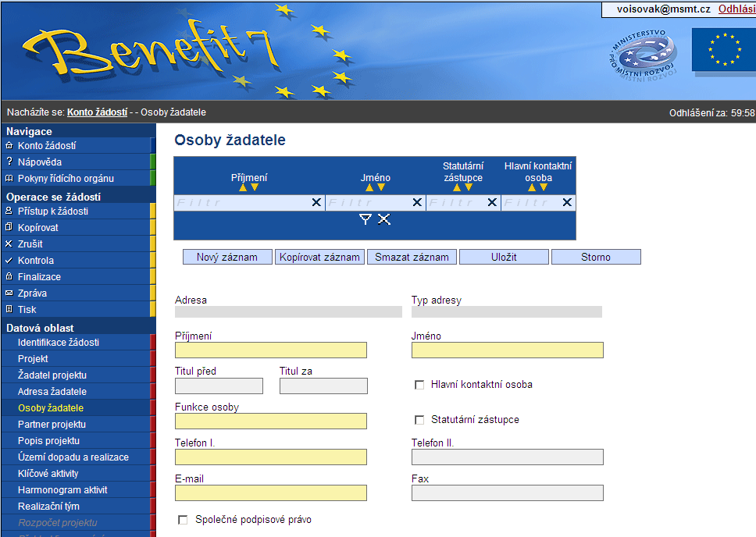
Task: Click Kopírovat záznam button
Action: pos(319,257)
